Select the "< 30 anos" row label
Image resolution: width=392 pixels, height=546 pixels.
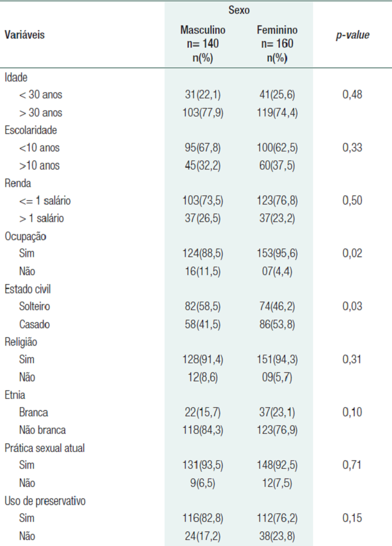(x=40, y=95)
